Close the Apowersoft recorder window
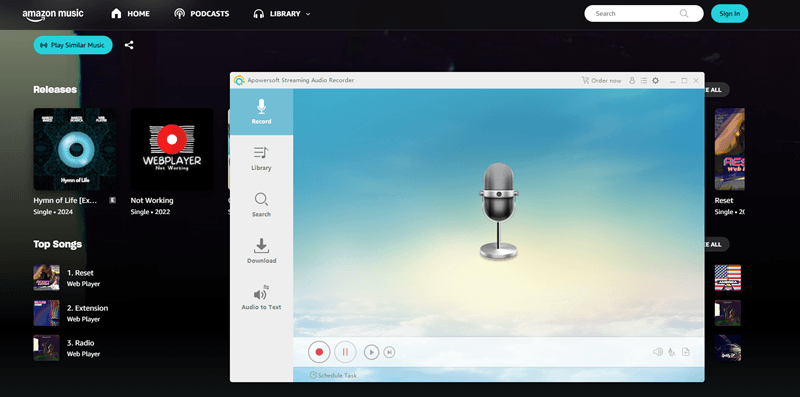The height and width of the screenshot is (397, 800). coord(696,81)
